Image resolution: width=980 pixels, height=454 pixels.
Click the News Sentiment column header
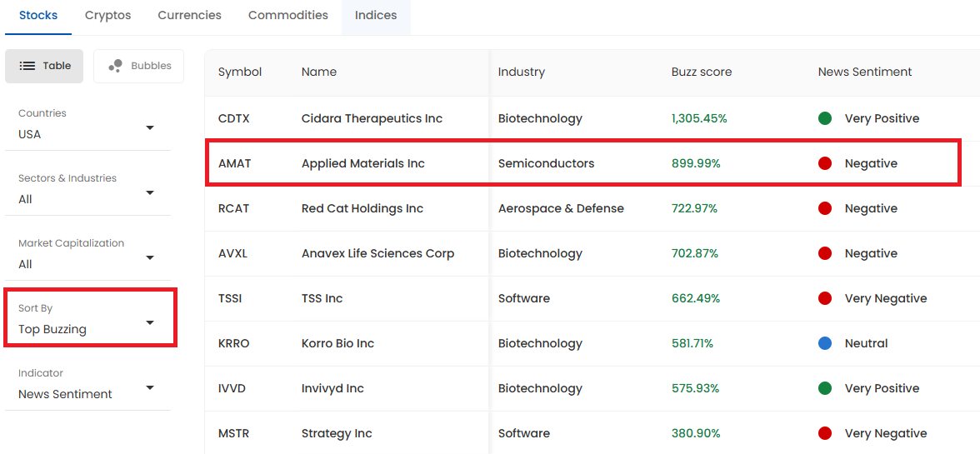click(x=865, y=72)
